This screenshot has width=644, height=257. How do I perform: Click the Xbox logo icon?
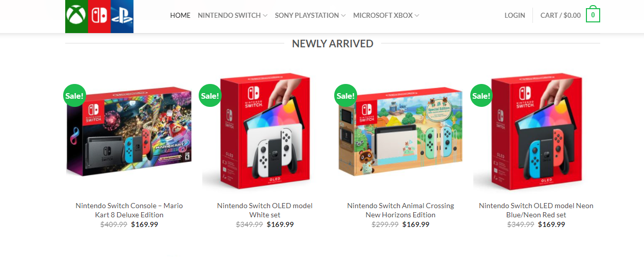tap(76, 15)
